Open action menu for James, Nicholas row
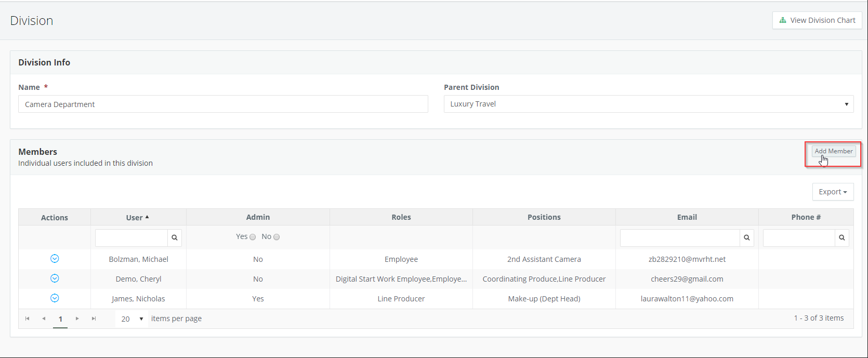 [x=55, y=298]
